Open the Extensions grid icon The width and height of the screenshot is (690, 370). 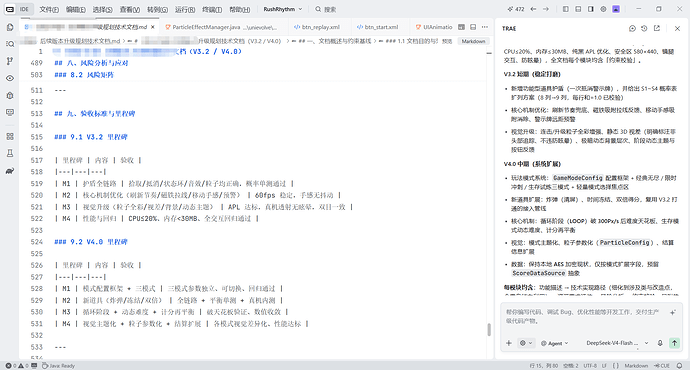pyautogui.click(x=10, y=136)
